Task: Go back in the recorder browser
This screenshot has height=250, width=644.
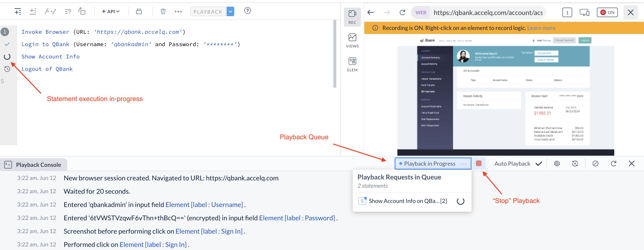Action: click(x=371, y=12)
